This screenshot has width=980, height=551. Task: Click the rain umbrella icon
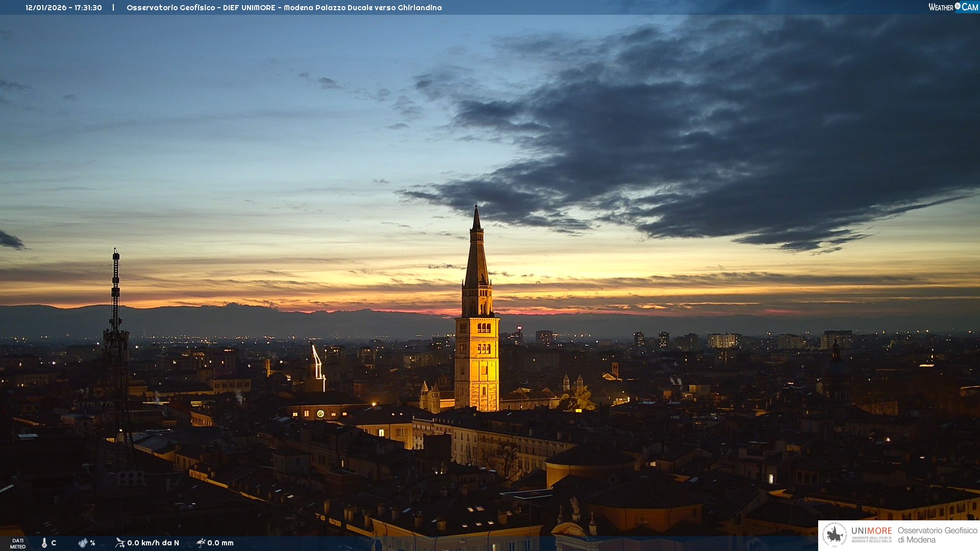(x=201, y=543)
